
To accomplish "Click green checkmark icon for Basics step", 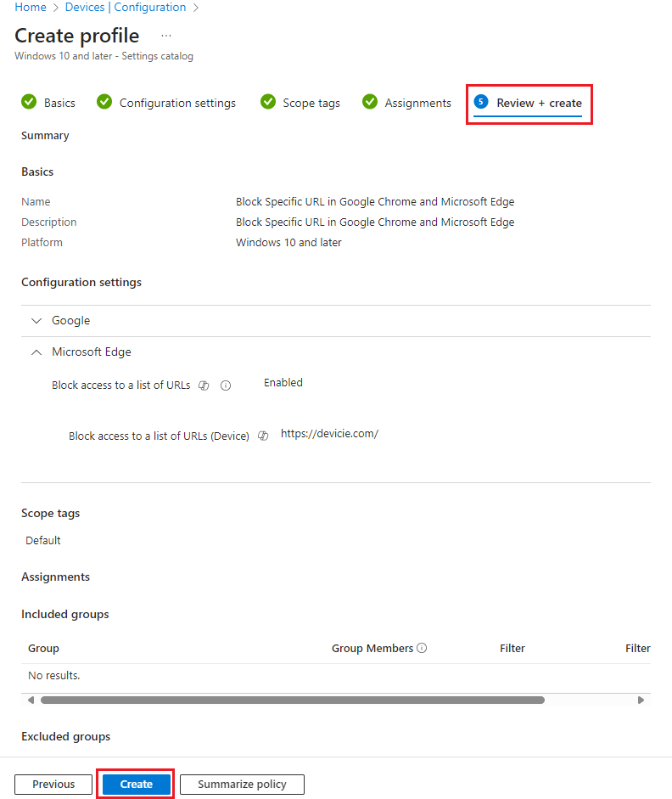I will 29,102.
